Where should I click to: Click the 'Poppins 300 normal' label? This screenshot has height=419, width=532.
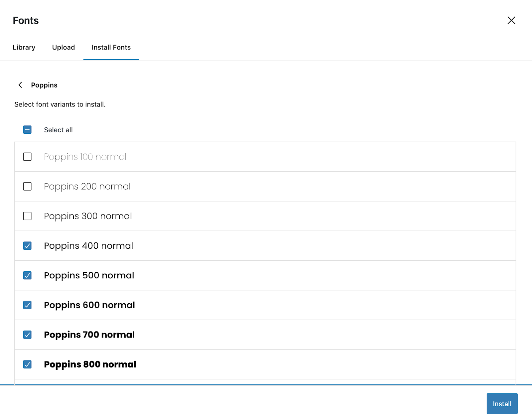point(88,216)
